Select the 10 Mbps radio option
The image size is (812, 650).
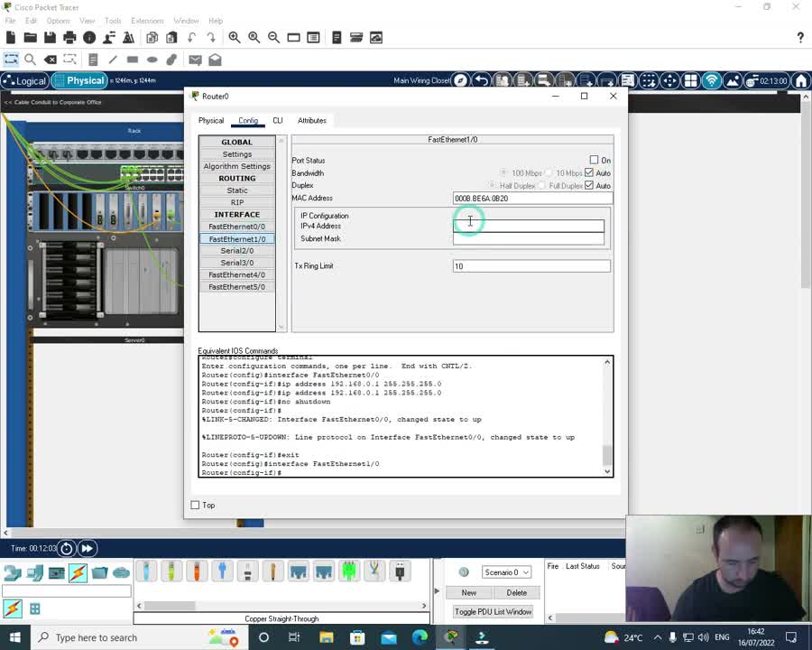pyautogui.click(x=548, y=172)
